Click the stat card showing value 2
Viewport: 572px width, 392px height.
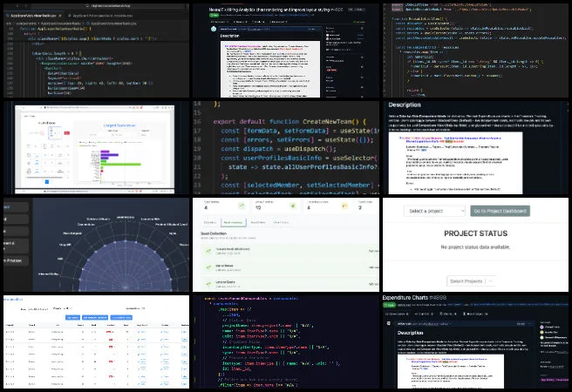[x=366, y=206]
